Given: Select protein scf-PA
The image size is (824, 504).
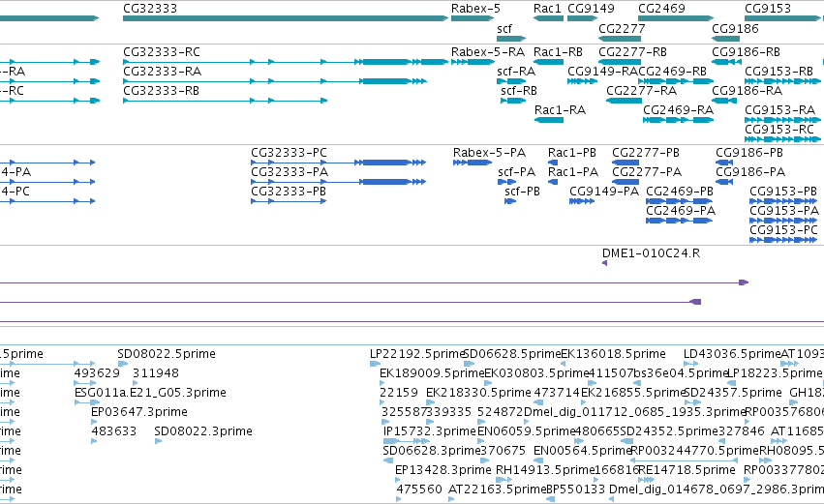Looking at the screenshot, I should coord(507,182).
